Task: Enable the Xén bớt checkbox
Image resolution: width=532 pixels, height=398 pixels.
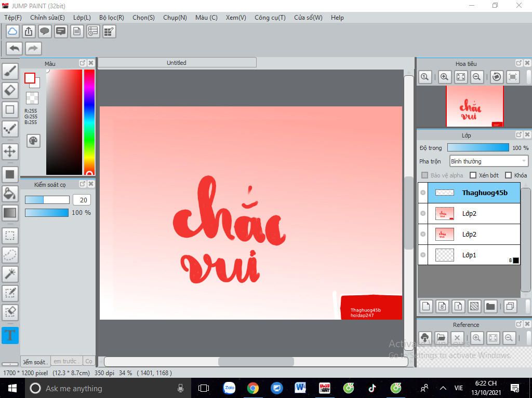Action: pos(473,175)
